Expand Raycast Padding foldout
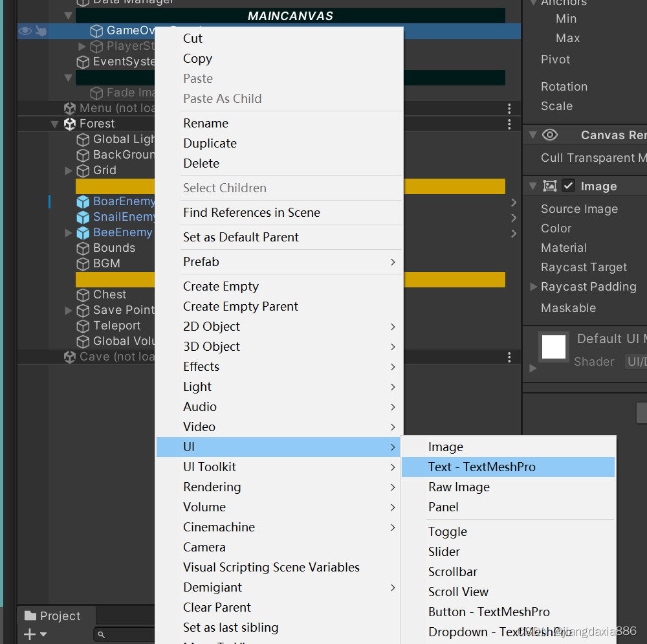 point(533,287)
